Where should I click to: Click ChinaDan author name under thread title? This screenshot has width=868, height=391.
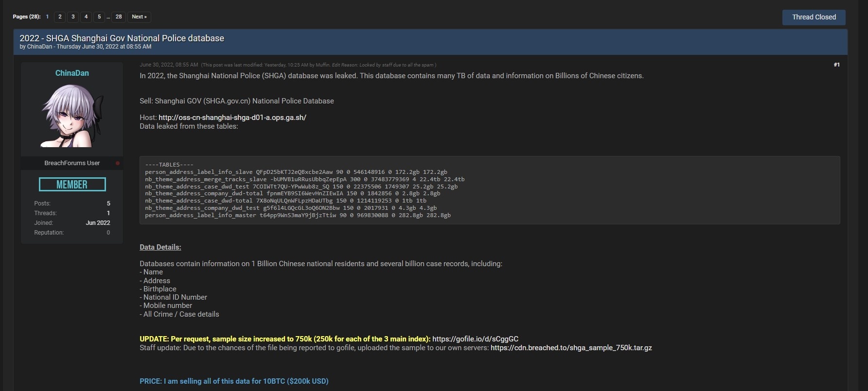click(x=39, y=47)
